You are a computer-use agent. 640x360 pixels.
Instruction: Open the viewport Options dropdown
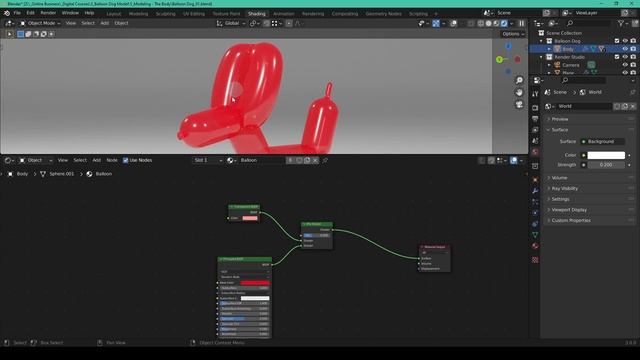[513, 34]
